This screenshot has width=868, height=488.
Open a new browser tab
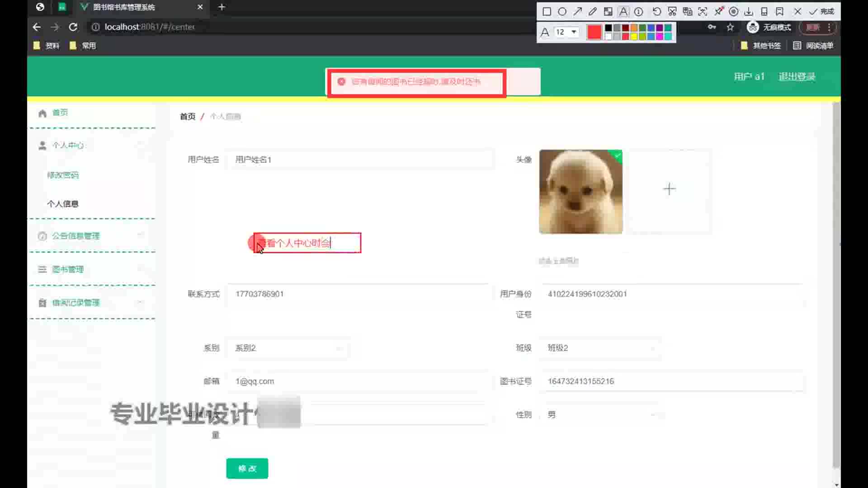(222, 7)
